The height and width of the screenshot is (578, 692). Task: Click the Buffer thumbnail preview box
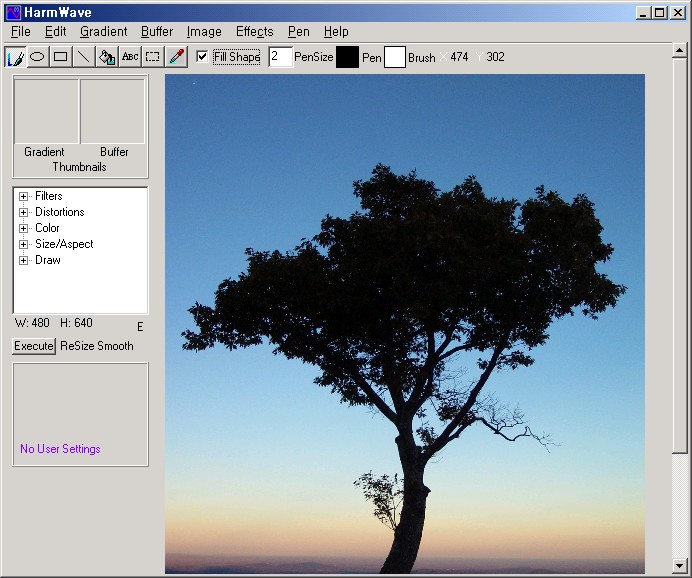coord(113,112)
